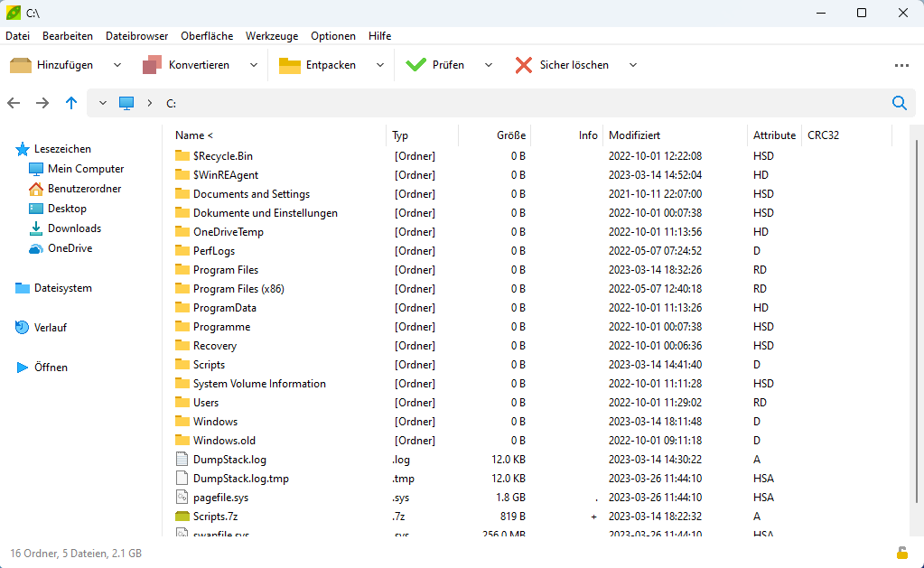Click the Entpacken folder icon
The width and height of the screenshot is (924, 568).
[289, 65]
